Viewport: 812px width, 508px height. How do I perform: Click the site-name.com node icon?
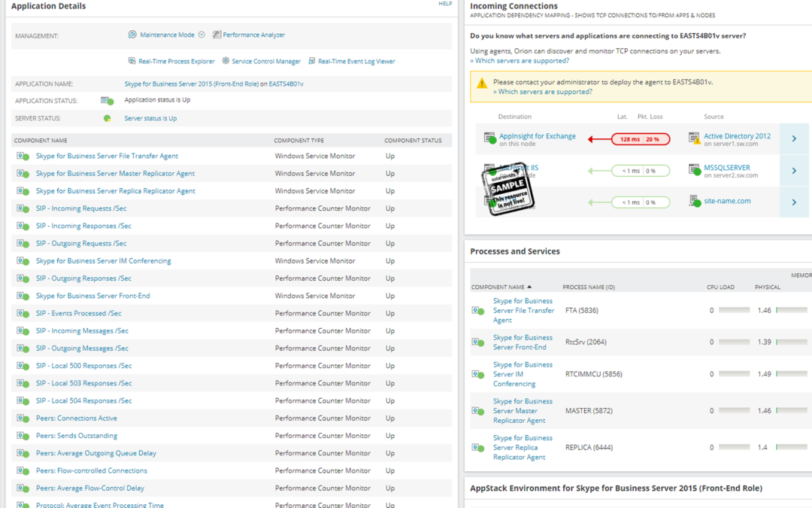tap(695, 201)
